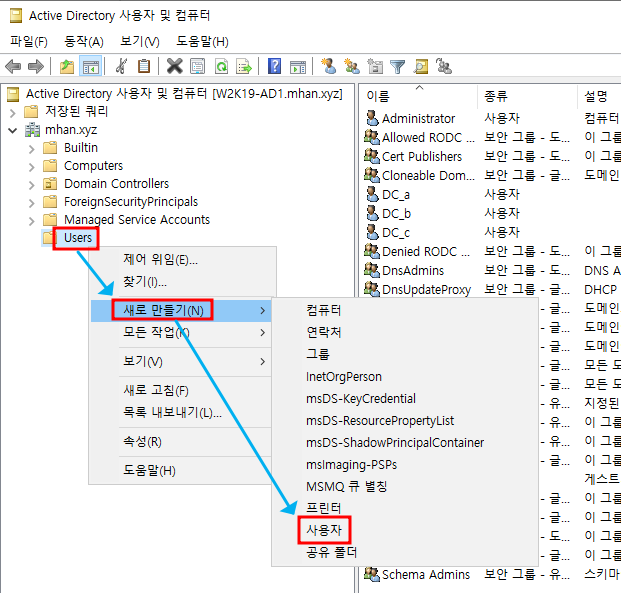Screen dimensions: 621x593
Task: Click the Delete X toolbar icon
Action: pos(174,66)
